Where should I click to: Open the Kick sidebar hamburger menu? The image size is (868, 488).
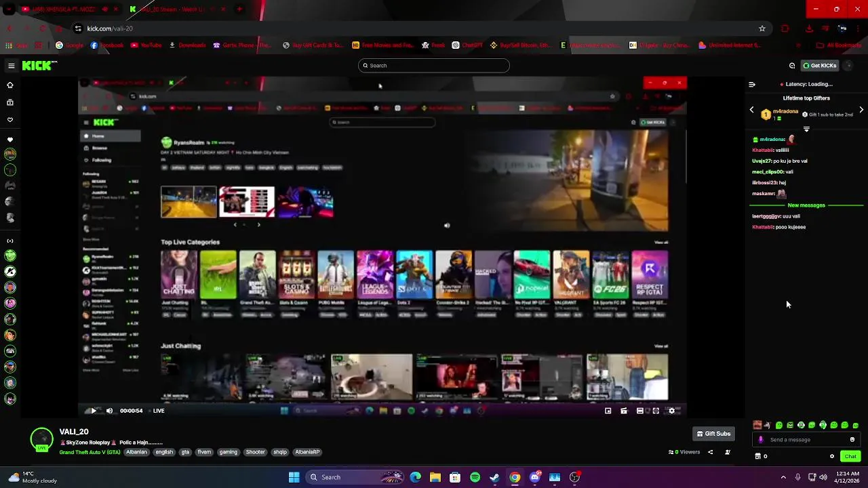tap(11, 66)
